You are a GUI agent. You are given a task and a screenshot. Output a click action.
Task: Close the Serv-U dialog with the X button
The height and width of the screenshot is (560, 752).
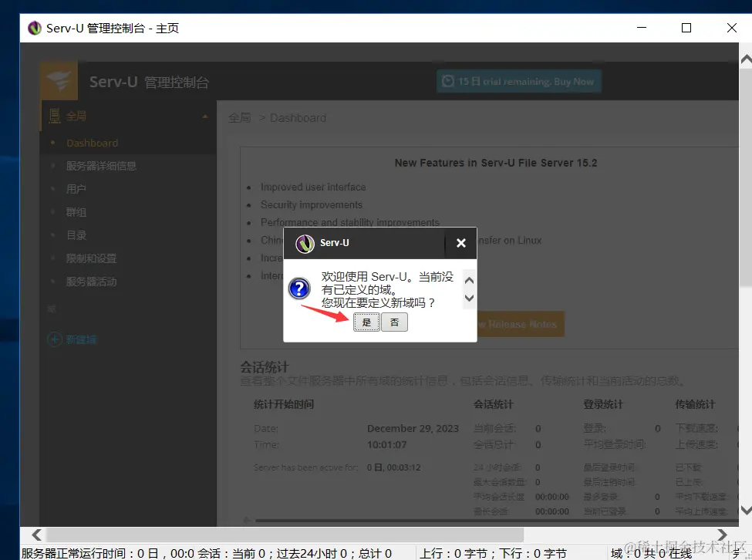[x=461, y=243]
